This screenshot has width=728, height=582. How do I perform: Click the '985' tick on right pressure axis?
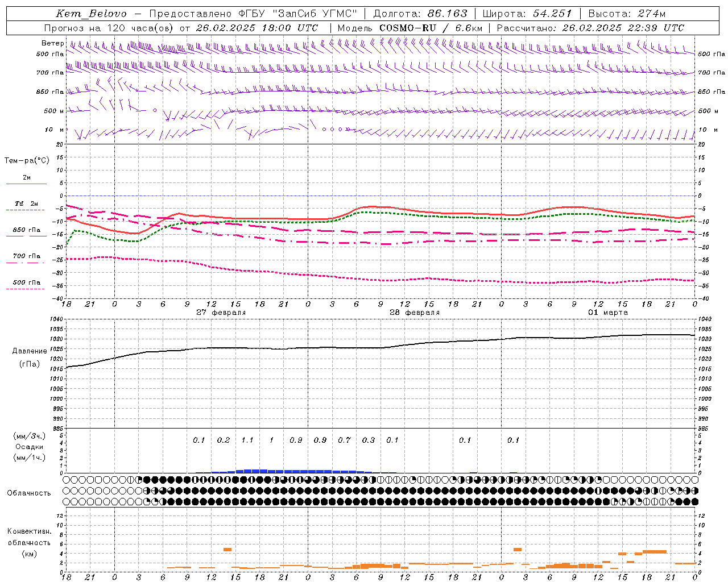pyautogui.click(x=704, y=429)
